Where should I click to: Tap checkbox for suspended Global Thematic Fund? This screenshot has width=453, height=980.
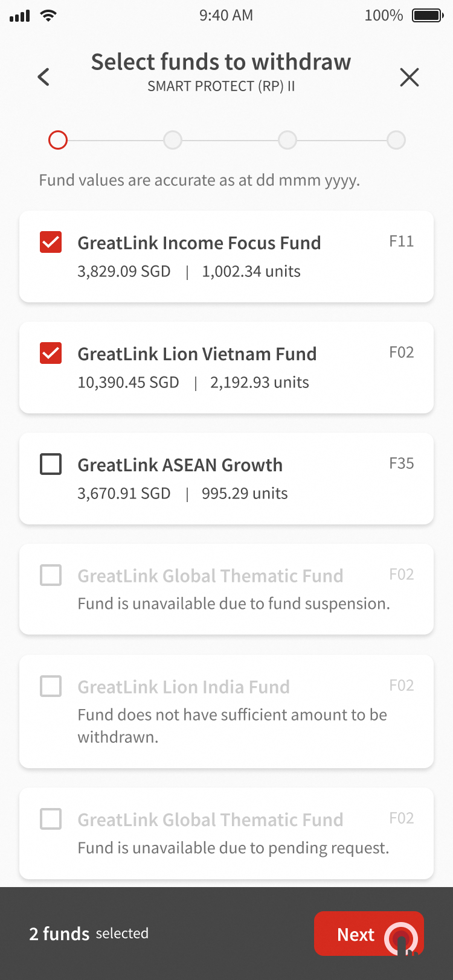click(x=51, y=575)
